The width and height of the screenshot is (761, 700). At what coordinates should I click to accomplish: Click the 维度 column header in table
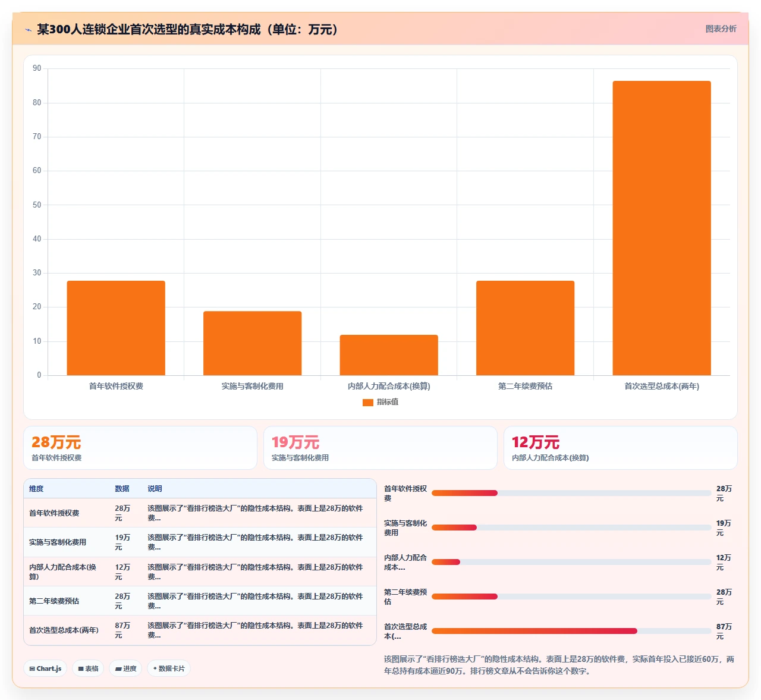[x=36, y=489]
